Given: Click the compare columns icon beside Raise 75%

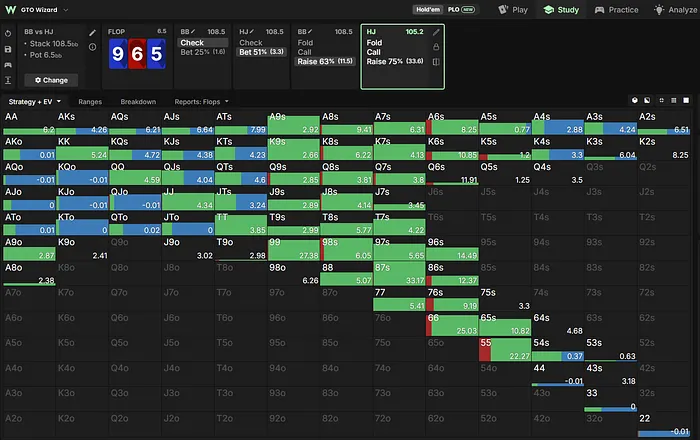Looking at the screenshot, I should point(436,62).
